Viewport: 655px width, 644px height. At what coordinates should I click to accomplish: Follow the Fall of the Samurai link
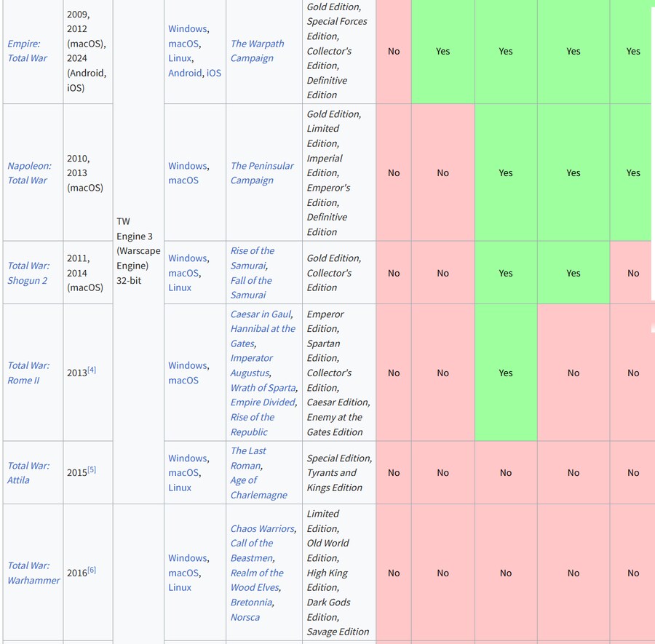[251, 287]
